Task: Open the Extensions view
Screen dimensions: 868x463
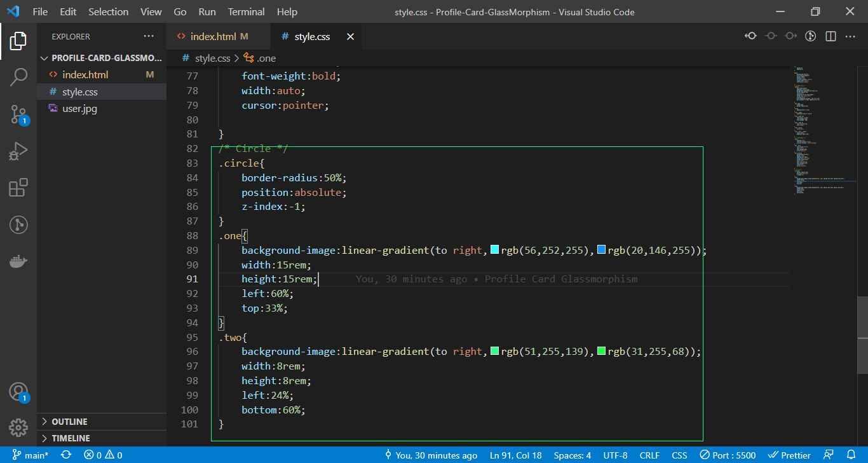Action: click(x=18, y=188)
